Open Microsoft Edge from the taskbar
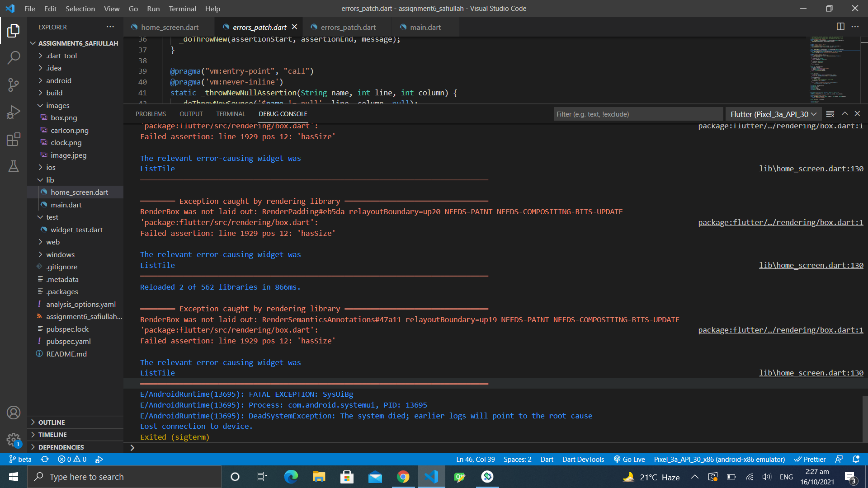 tap(291, 477)
